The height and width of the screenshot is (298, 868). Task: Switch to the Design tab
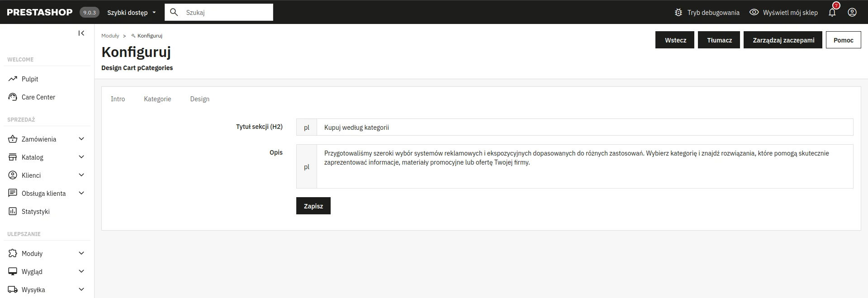(199, 99)
